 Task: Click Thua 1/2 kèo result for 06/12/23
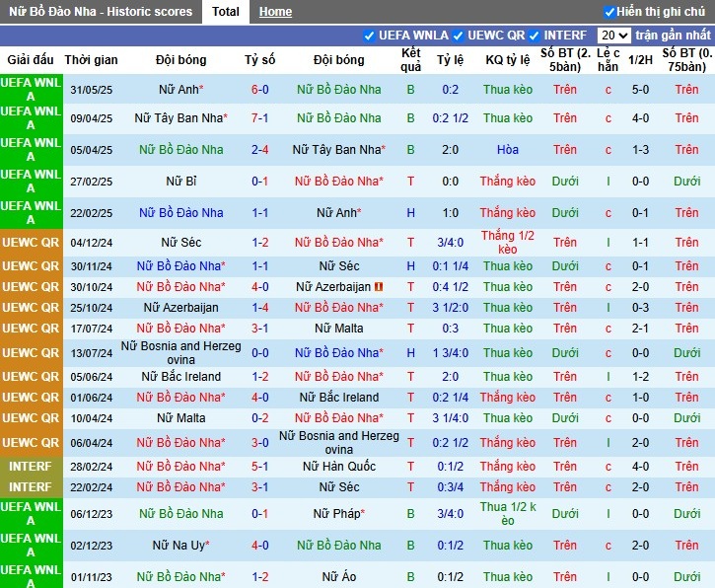click(508, 514)
